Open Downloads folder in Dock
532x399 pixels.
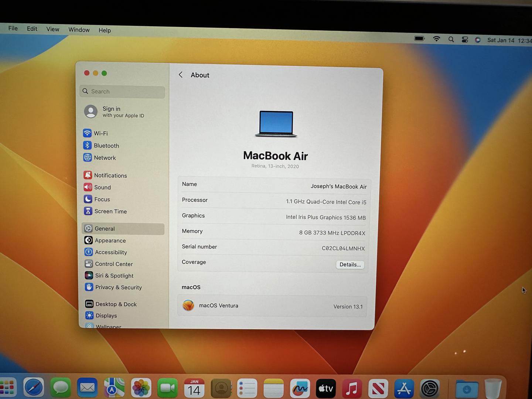tap(467, 389)
